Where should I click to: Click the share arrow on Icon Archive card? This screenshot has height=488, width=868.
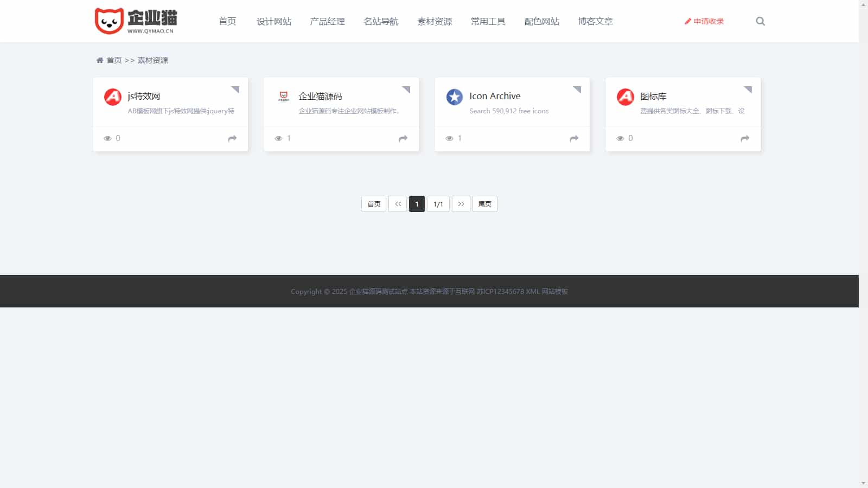click(574, 139)
